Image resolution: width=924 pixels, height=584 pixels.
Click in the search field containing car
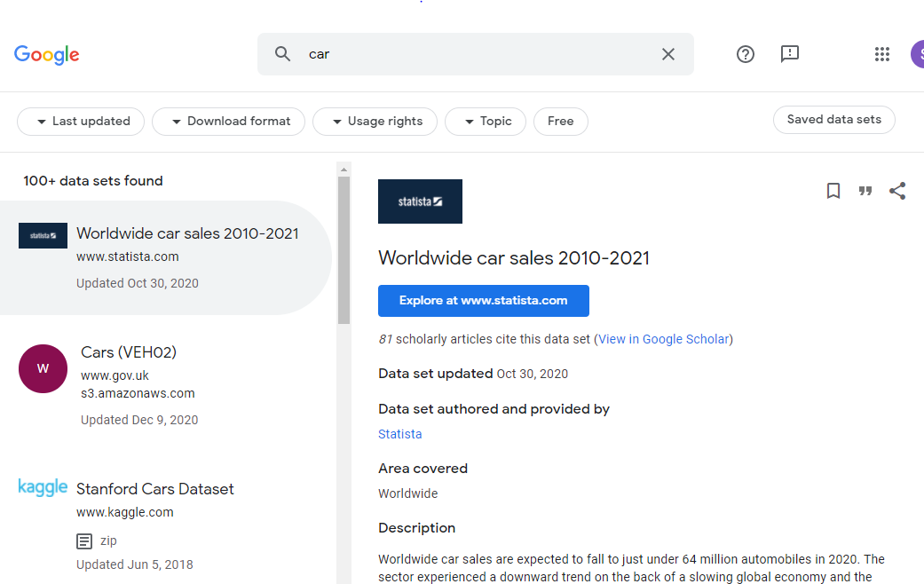pos(476,54)
